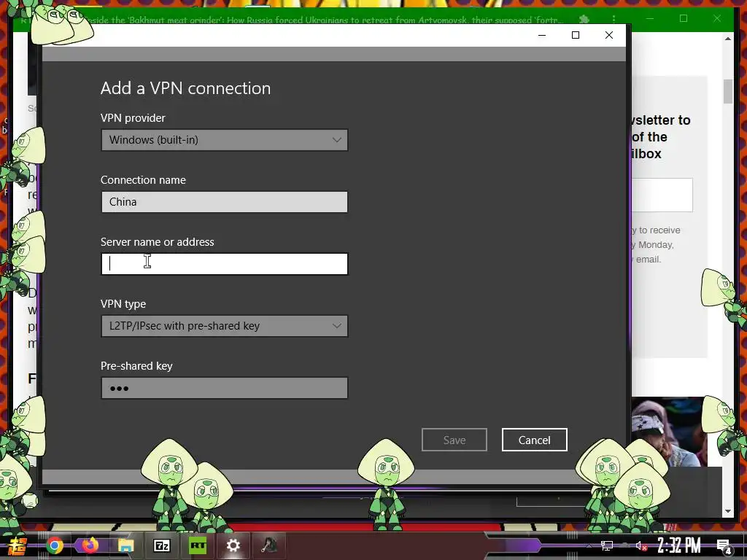Maximize the Settings VPN window
747x560 pixels.
[576, 35]
